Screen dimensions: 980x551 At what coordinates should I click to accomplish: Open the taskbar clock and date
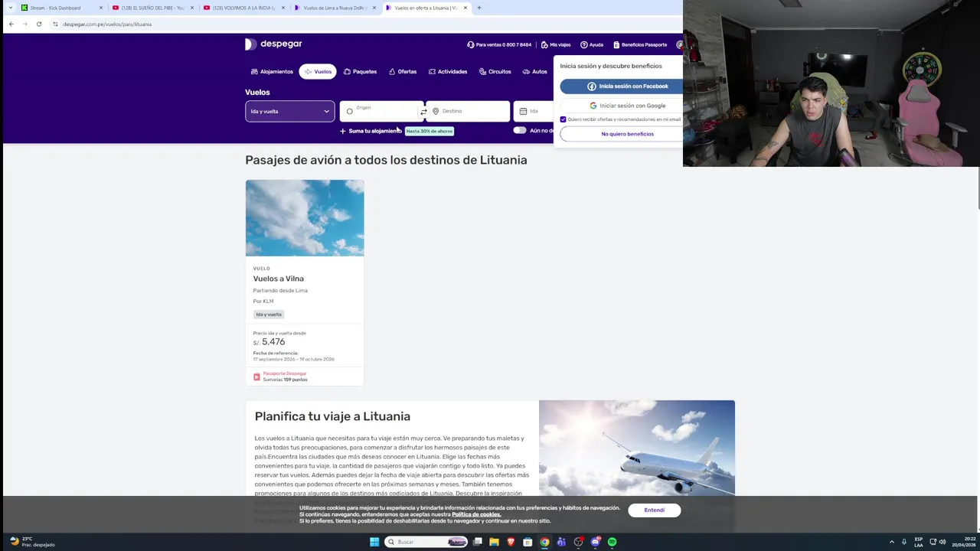[x=965, y=542]
